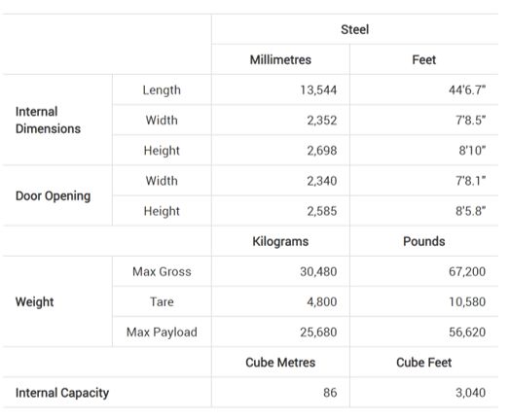
Task: Click the Tare weight value 10,580
Action: (x=467, y=301)
